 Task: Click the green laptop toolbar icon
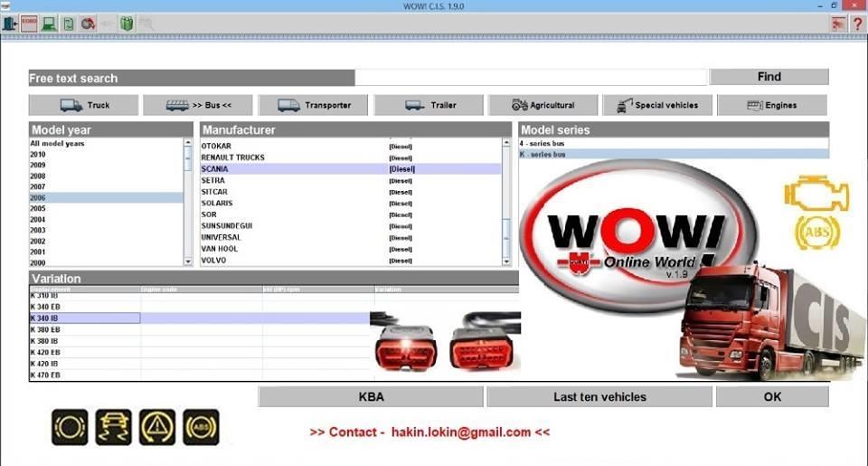[49, 24]
